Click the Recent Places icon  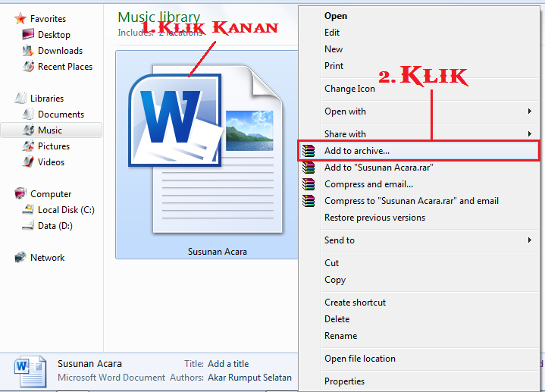[28, 66]
